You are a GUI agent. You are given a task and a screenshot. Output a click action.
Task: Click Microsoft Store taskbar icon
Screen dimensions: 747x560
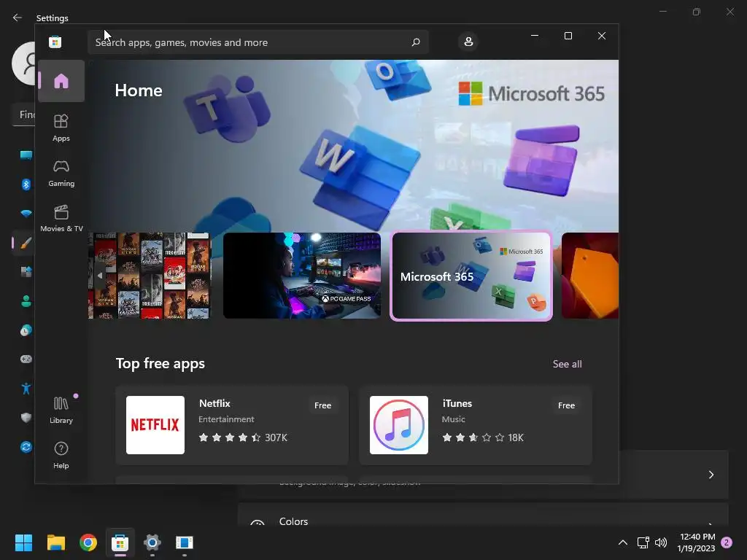pos(120,542)
